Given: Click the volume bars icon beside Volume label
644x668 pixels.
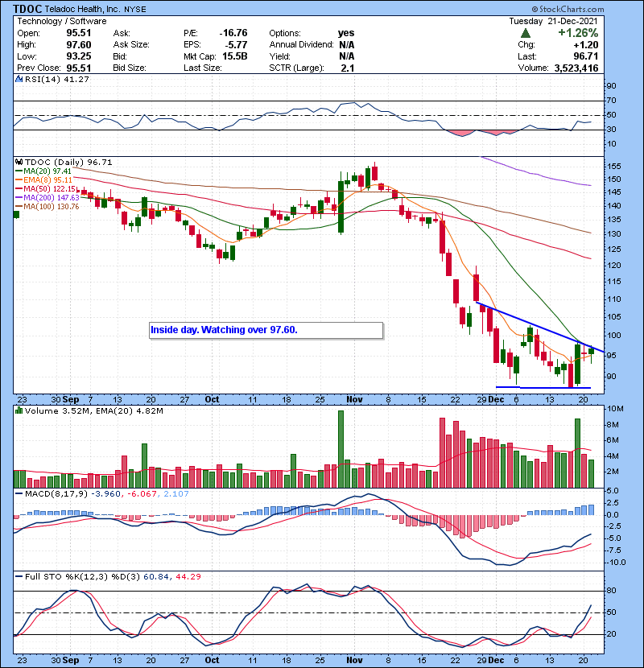Looking at the screenshot, I should pos(19,410).
